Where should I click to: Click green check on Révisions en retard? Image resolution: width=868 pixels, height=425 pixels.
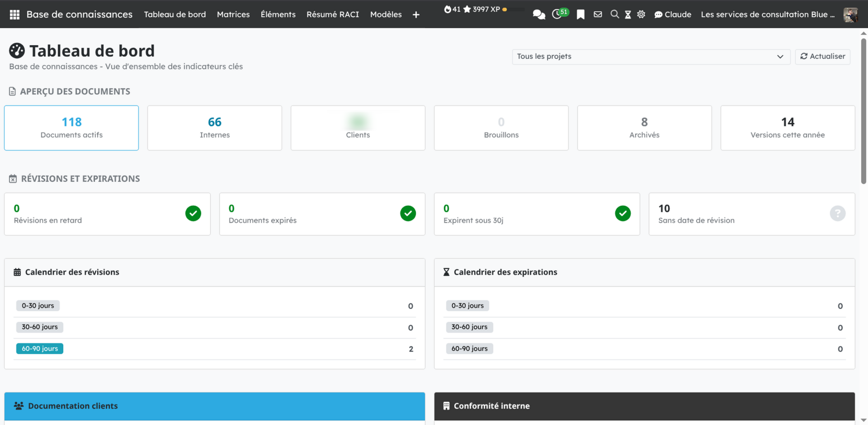(x=193, y=213)
